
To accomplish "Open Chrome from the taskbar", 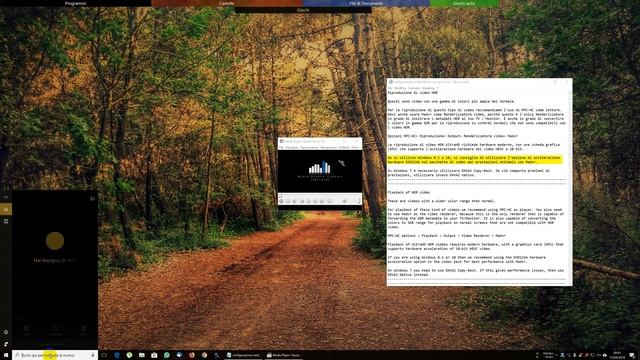I will click(204, 355).
